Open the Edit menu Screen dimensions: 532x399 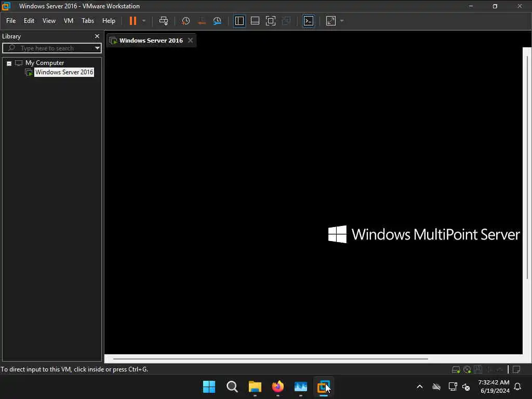pyautogui.click(x=29, y=21)
